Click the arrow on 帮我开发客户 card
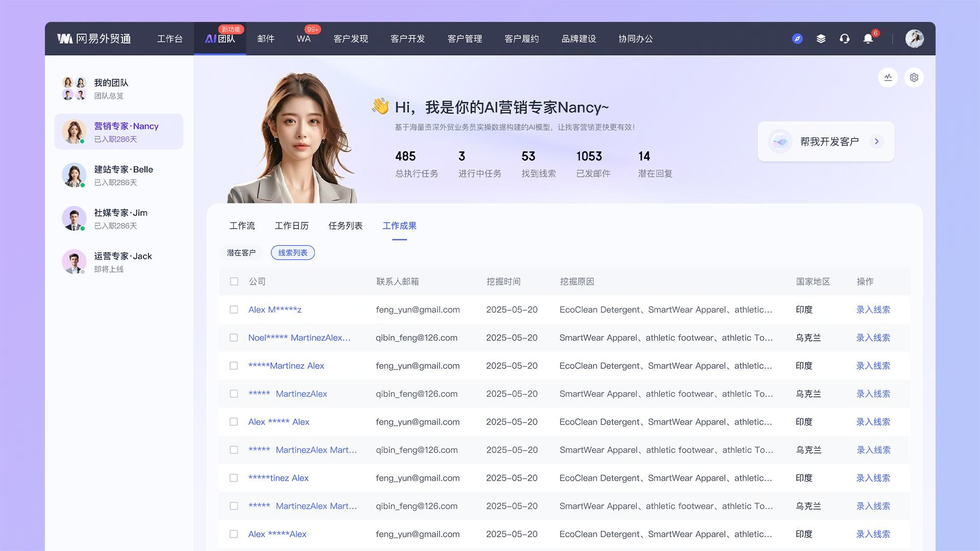This screenshot has width=980, height=551. point(876,141)
